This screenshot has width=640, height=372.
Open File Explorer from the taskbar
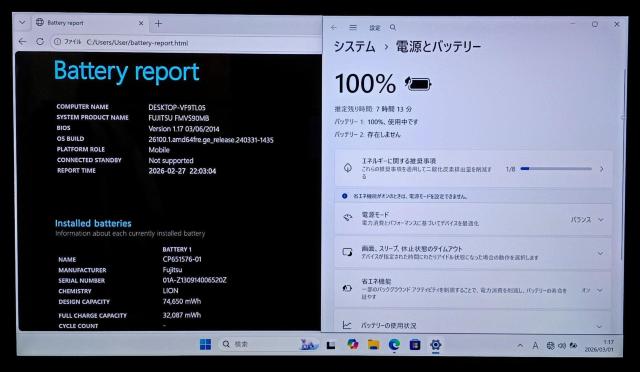coord(373,345)
